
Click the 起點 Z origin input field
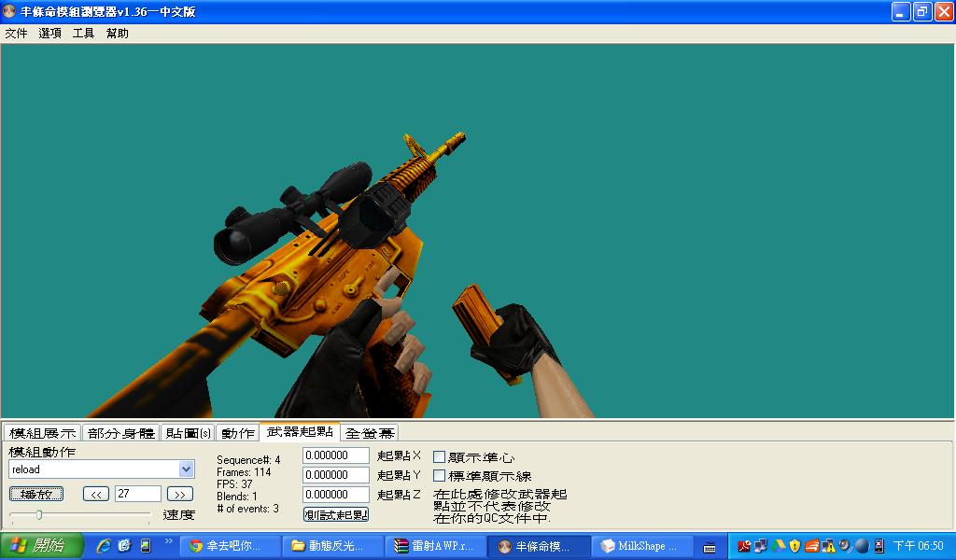pyautogui.click(x=336, y=494)
